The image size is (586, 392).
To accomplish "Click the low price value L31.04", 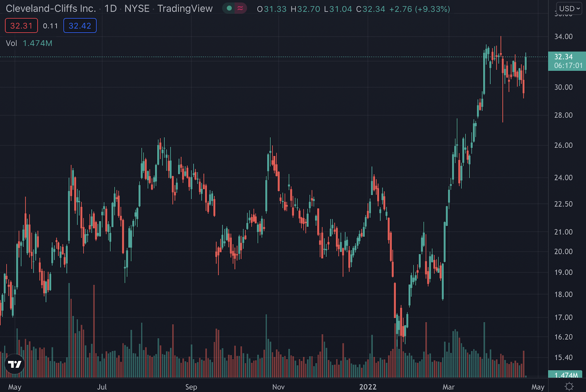I will (x=338, y=9).
